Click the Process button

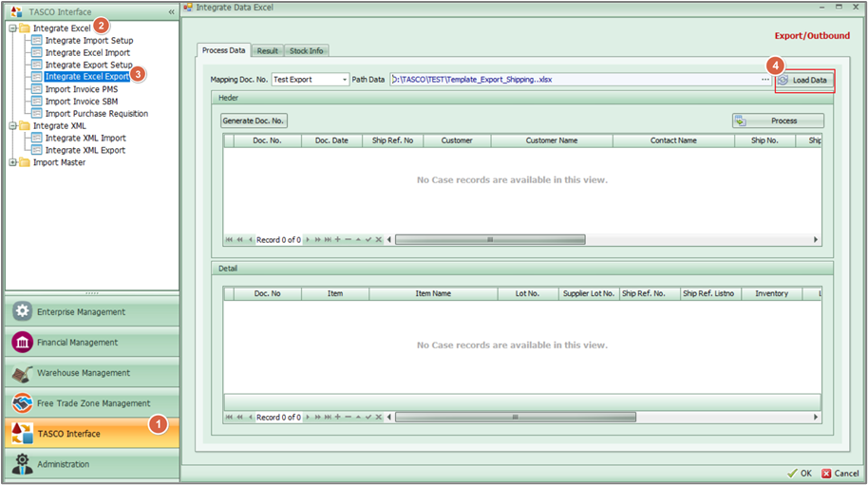tap(778, 121)
